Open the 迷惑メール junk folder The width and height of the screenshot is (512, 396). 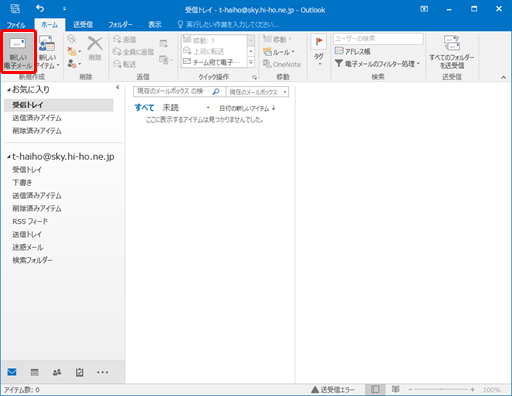28,247
